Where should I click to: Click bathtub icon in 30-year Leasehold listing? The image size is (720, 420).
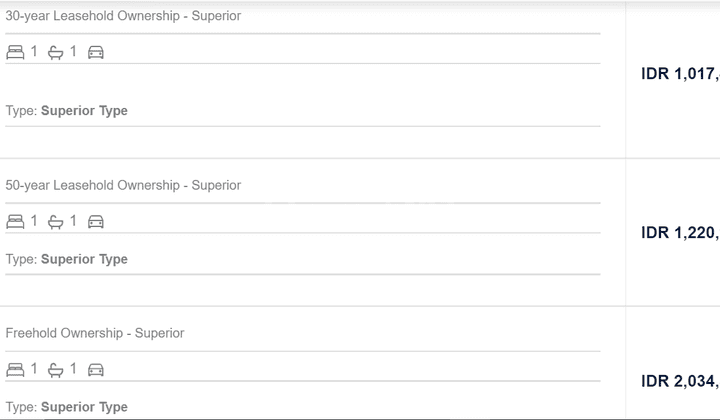point(56,53)
